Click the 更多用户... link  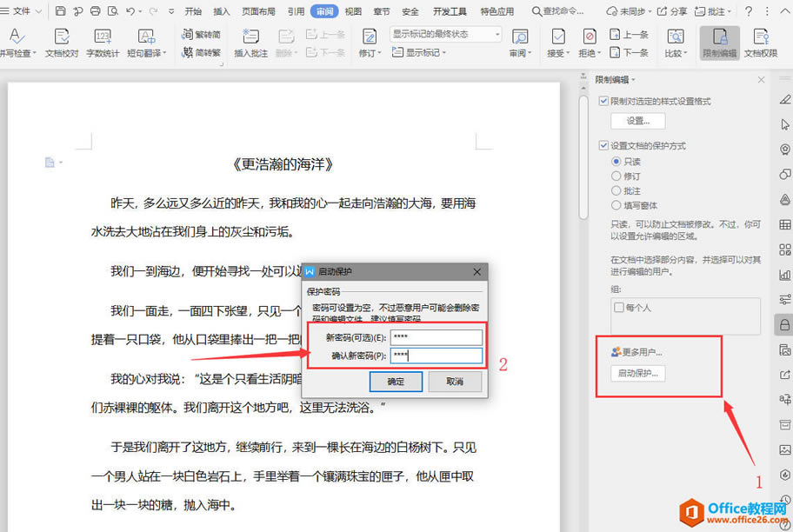pos(636,351)
